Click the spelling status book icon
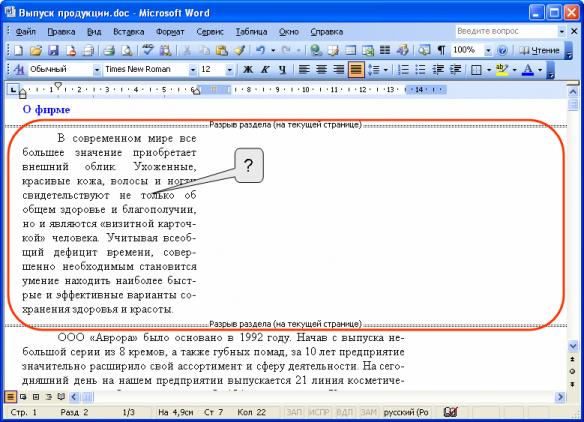The width and height of the screenshot is (584, 422). [450, 412]
